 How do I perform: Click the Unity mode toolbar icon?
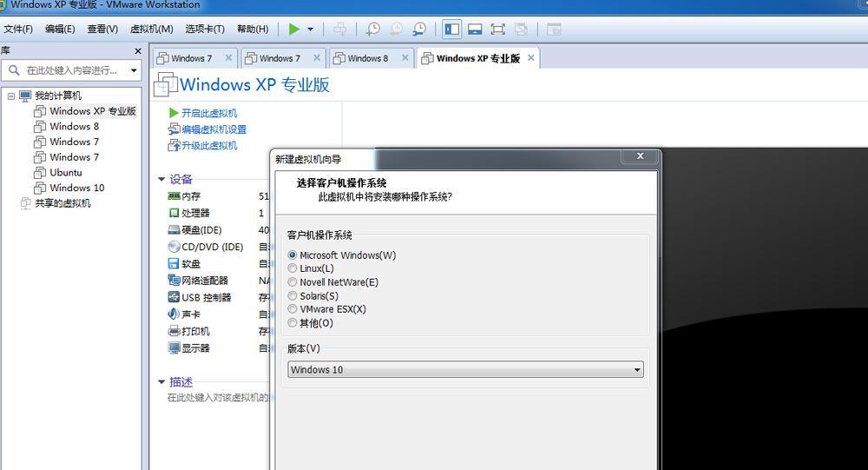pyautogui.click(x=521, y=29)
